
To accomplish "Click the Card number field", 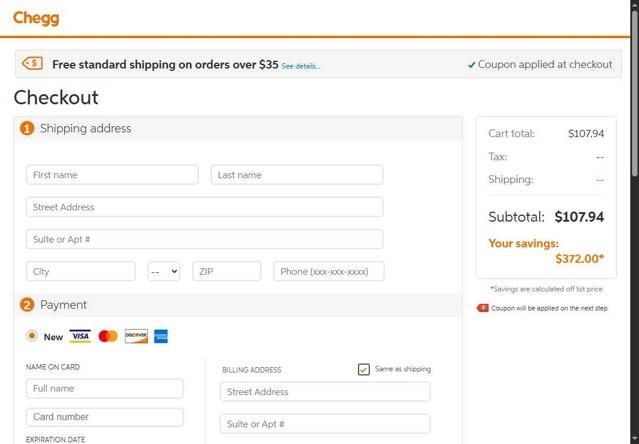I will pyautogui.click(x=105, y=417).
